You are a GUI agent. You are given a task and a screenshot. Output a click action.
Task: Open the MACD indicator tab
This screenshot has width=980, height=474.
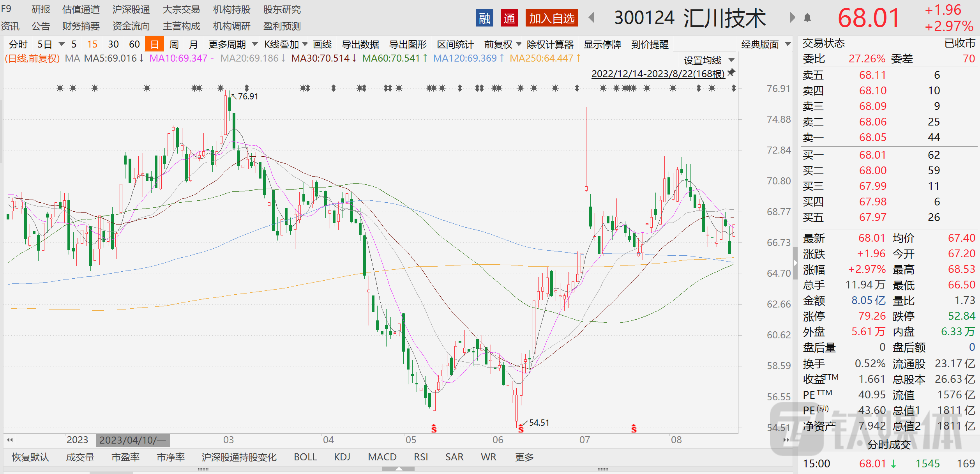click(382, 457)
